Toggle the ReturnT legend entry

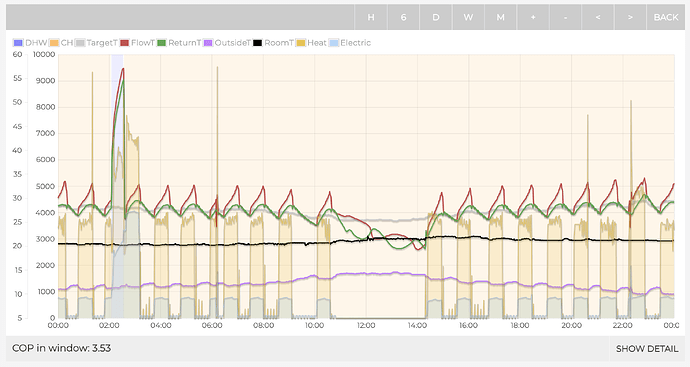179,43
